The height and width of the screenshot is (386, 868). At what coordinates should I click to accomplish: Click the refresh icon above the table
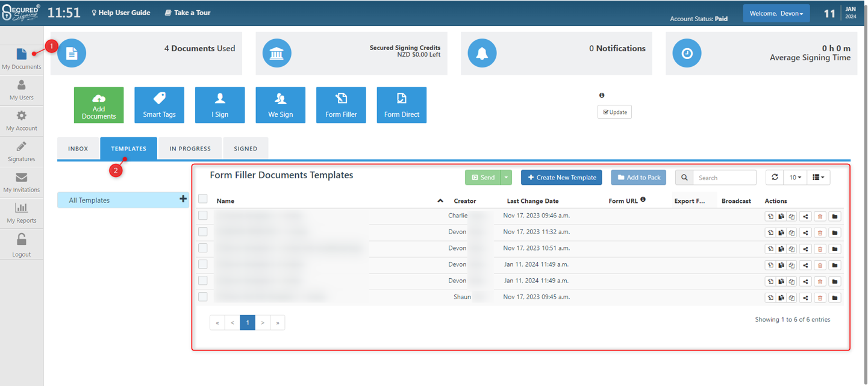[775, 178]
